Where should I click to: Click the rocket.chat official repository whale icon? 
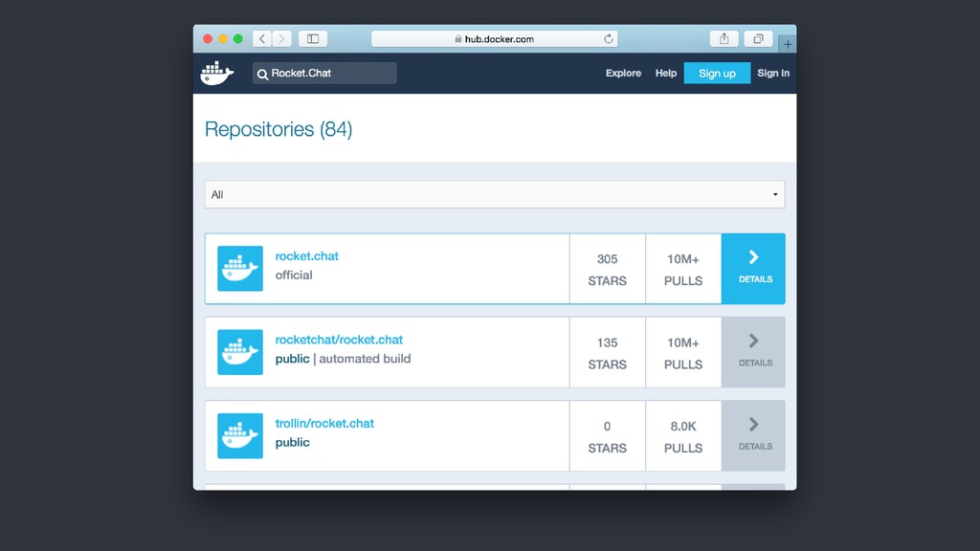coord(240,269)
